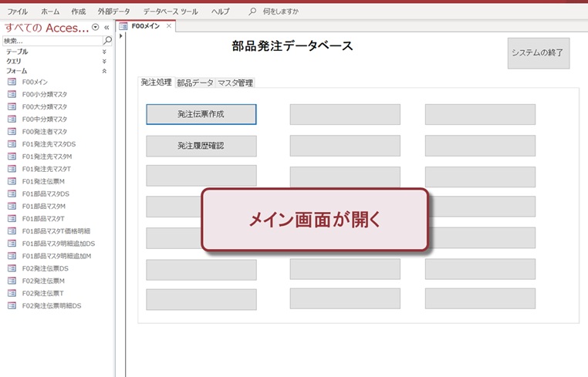This screenshot has height=377, width=588.
Task: Open the F01部品マスタM form
Action: (x=43, y=206)
